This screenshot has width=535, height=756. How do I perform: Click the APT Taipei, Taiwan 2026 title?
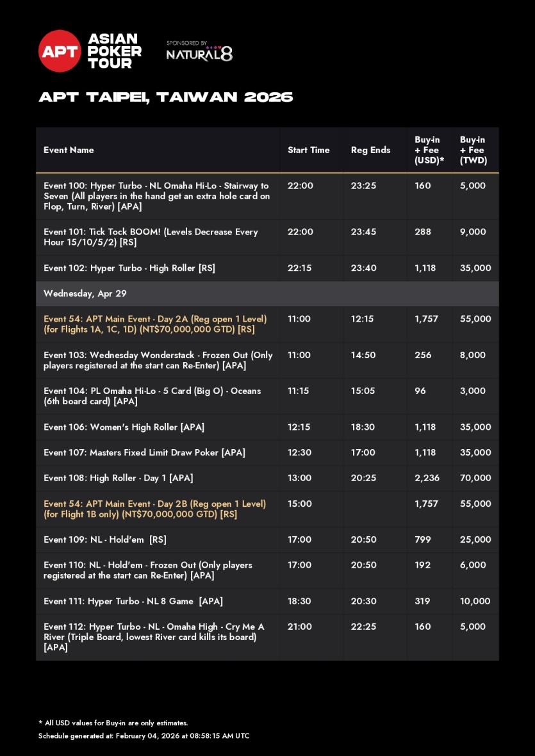point(166,97)
